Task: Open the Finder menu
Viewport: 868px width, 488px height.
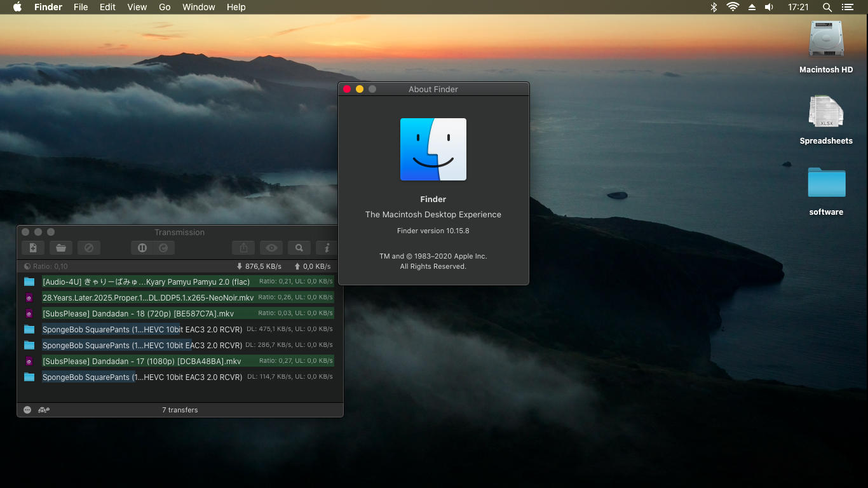Action: click(48, 7)
